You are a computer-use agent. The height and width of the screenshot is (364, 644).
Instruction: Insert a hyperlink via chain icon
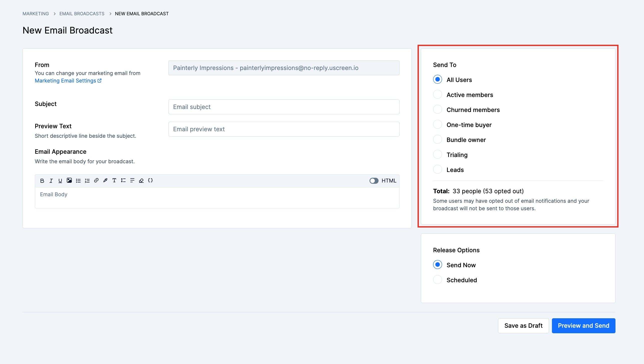[x=96, y=180]
